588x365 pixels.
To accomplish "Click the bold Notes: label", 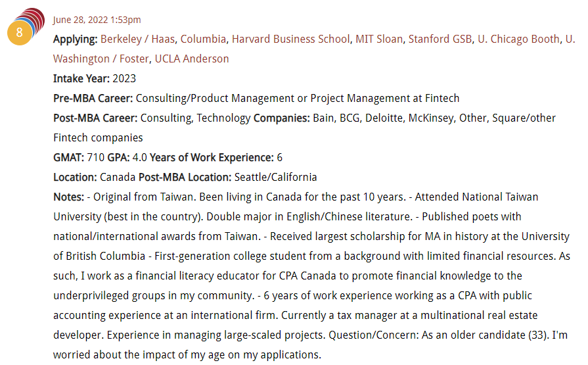I will [68, 197].
